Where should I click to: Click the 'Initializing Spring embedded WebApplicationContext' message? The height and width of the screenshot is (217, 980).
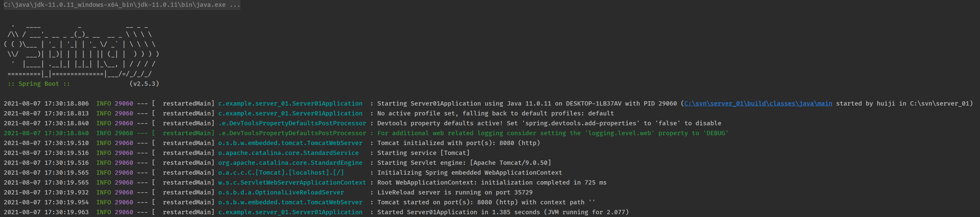[469, 173]
